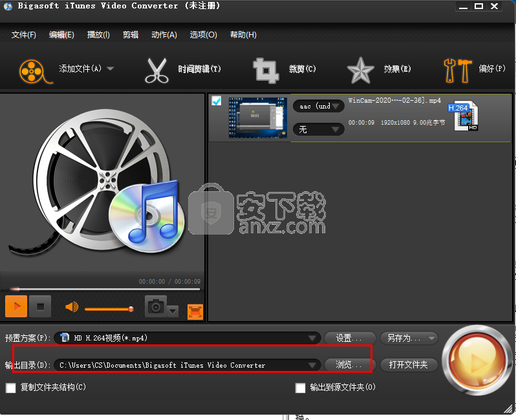Image resolution: width=516 pixels, height=420 pixels.
Task: Expand the Add File dropdown arrow
Action: (110, 68)
